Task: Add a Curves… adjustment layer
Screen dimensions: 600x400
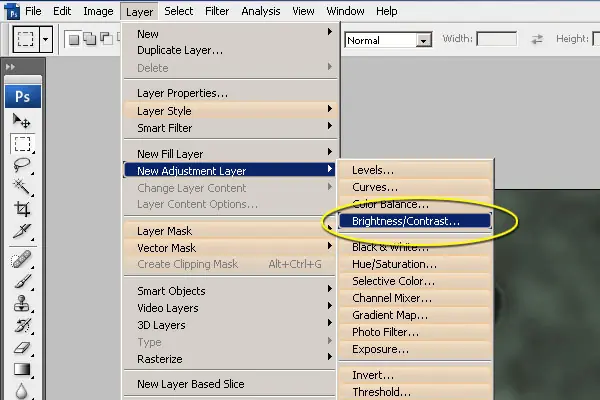Action: 416,187
